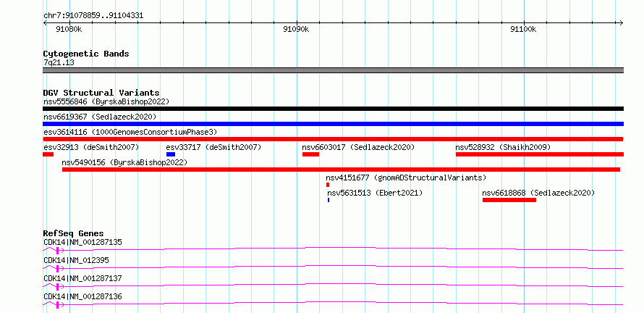Select the red nsv5490156 variant bar
Image resolution: width=644 pixels, height=313 pixels.
pos(341,170)
